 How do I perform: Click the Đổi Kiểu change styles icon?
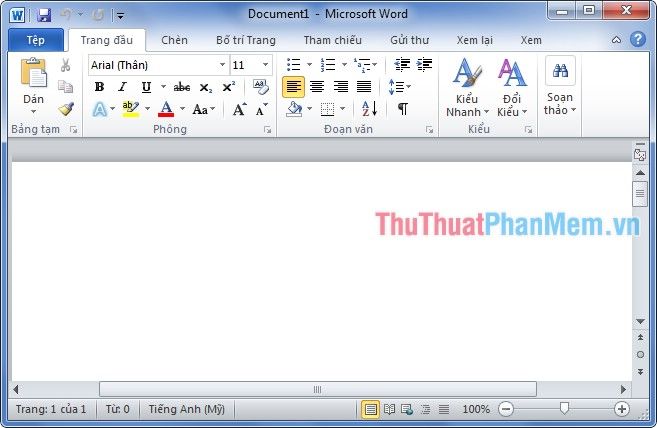point(512,73)
